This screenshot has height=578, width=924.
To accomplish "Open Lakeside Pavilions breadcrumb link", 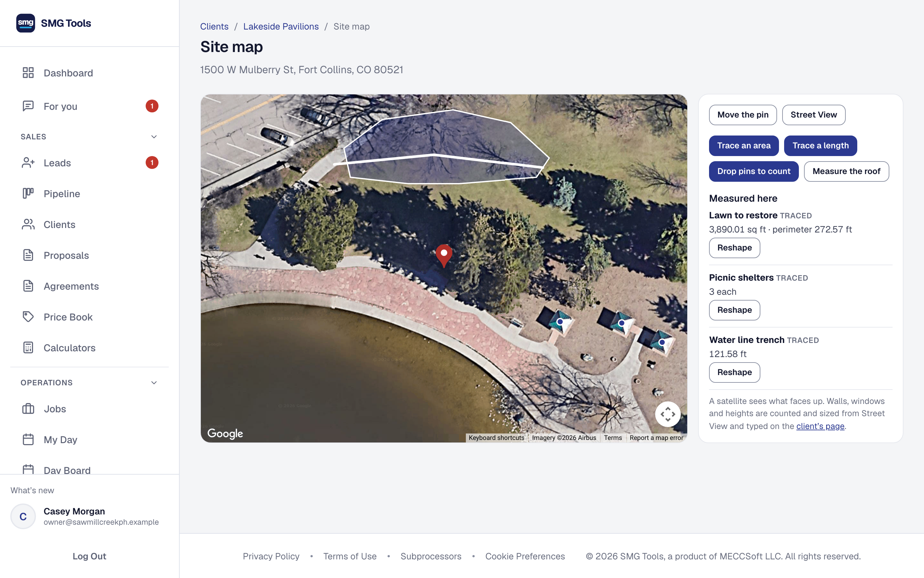I will tap(281, 26).
